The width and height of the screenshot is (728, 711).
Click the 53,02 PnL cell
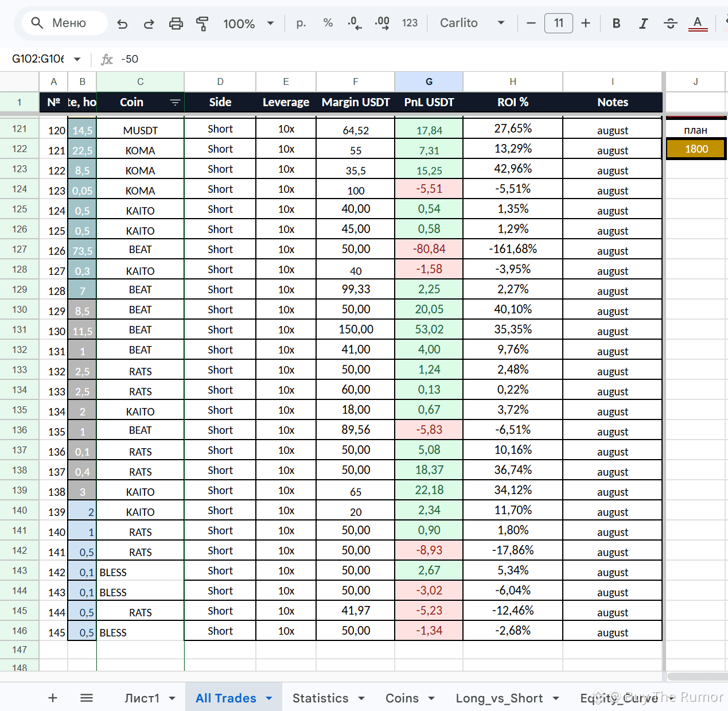429,329
